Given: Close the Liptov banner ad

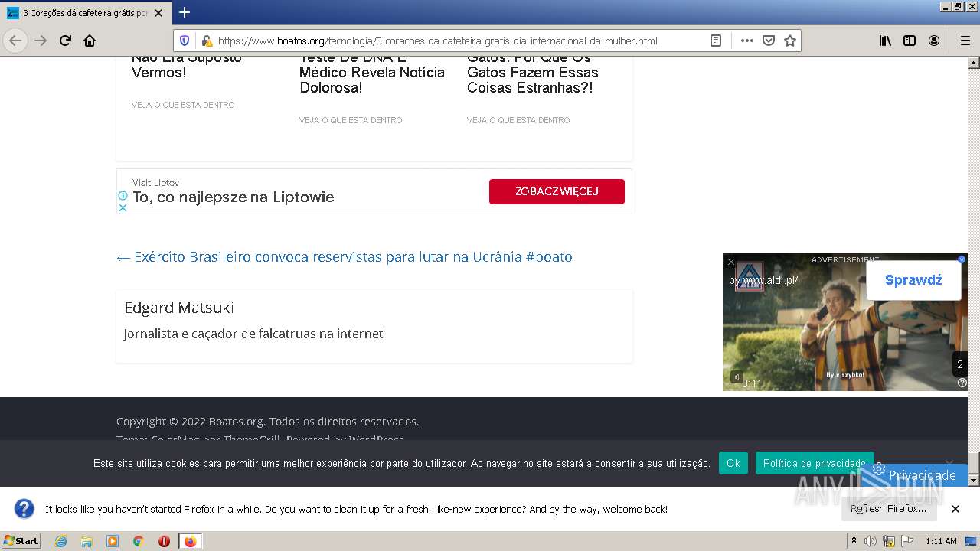Looking at the screenshot, I should [122, 207].
